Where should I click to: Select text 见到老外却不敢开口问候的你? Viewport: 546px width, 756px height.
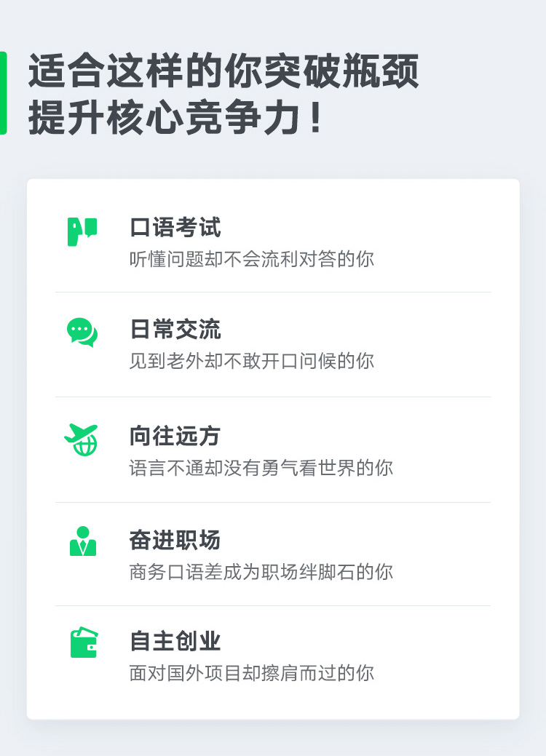252,361
